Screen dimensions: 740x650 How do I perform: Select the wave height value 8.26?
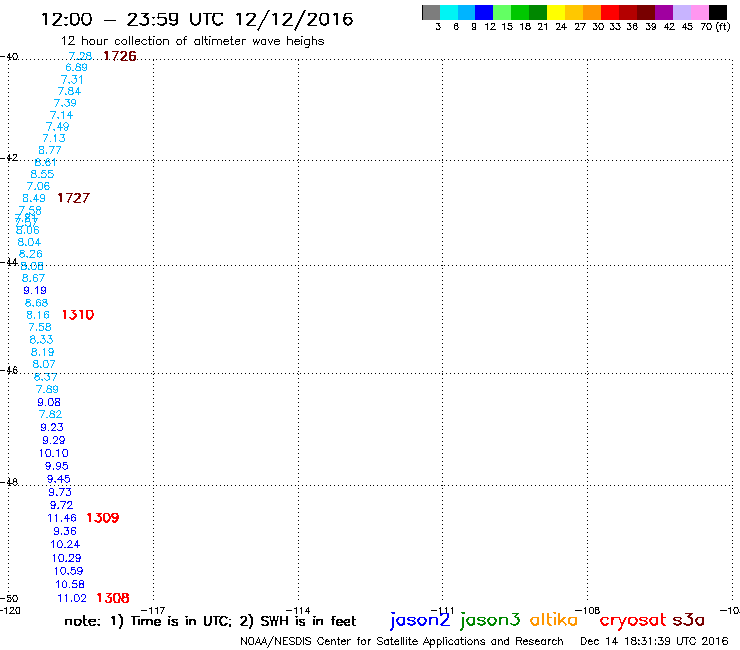(31, 254)
